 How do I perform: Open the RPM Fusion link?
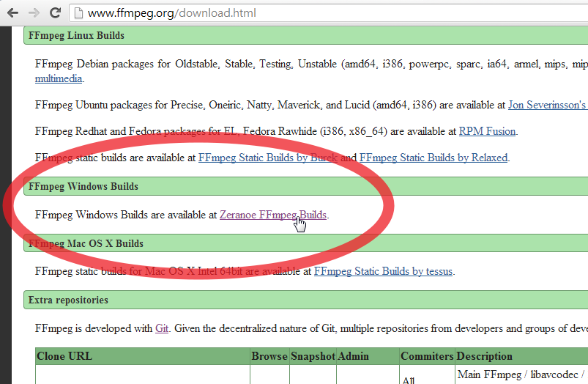[x=487, y=131]
